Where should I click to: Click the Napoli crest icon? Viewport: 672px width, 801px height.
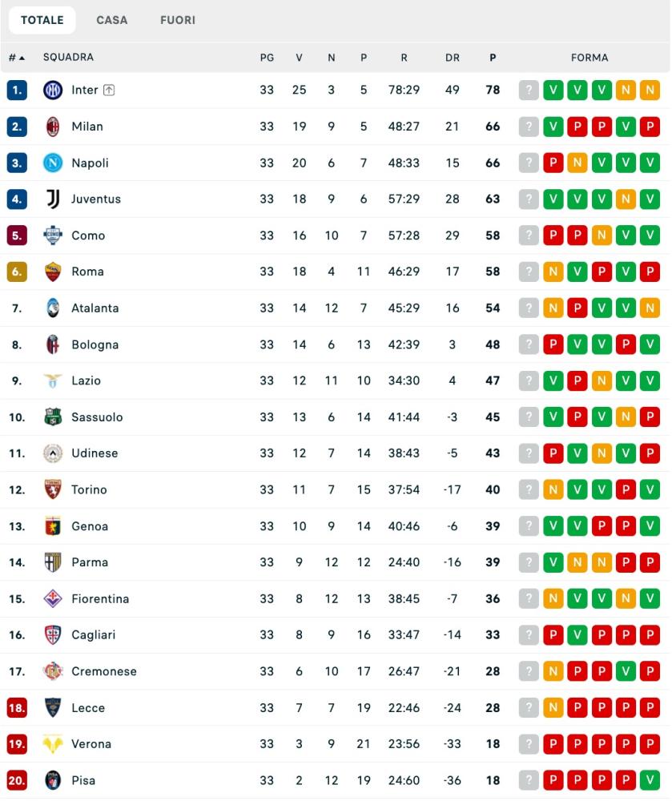pyautogui.click(x=53, y=163)
